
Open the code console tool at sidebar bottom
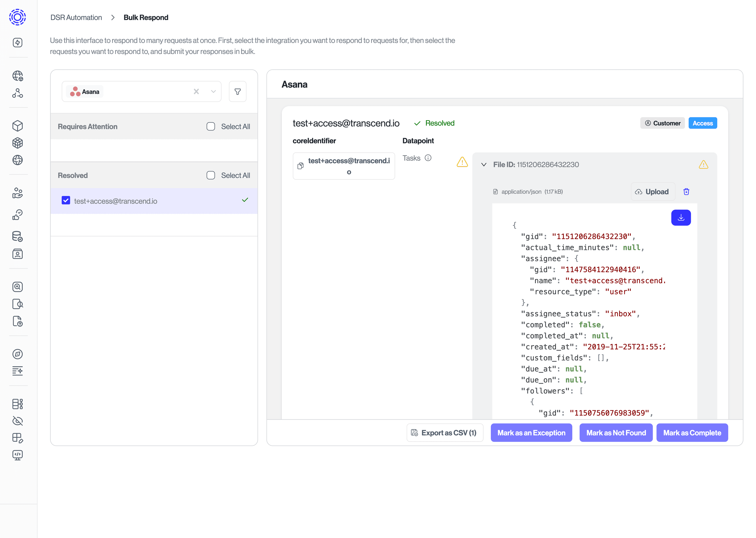[18, 455]
